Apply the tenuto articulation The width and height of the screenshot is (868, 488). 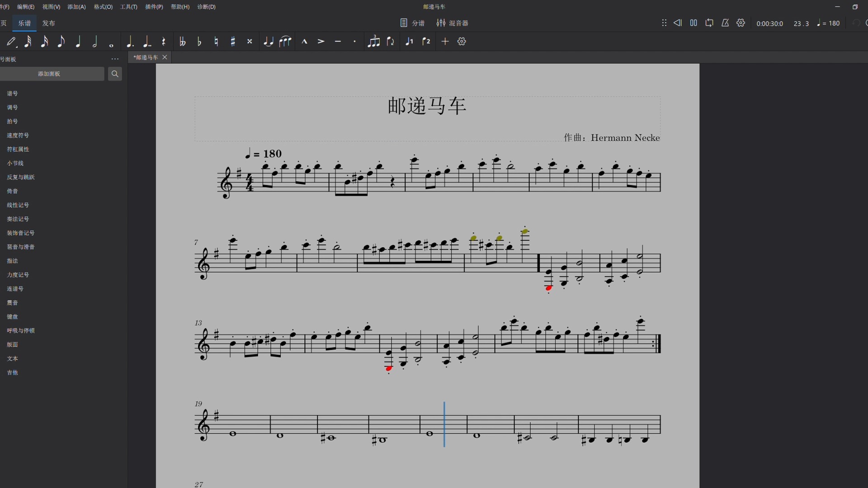click(x=338, y=42)
